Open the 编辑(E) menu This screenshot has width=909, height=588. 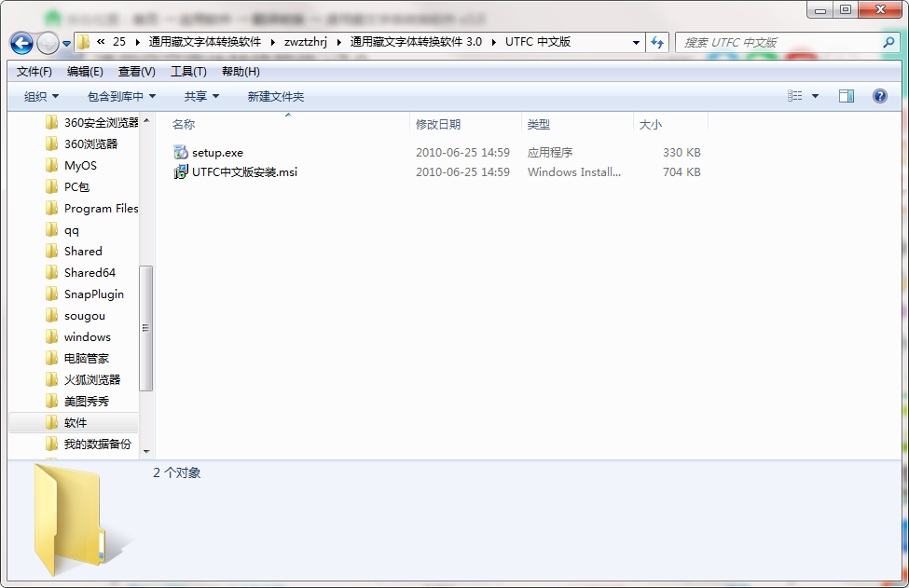click(x=85, y=71)
